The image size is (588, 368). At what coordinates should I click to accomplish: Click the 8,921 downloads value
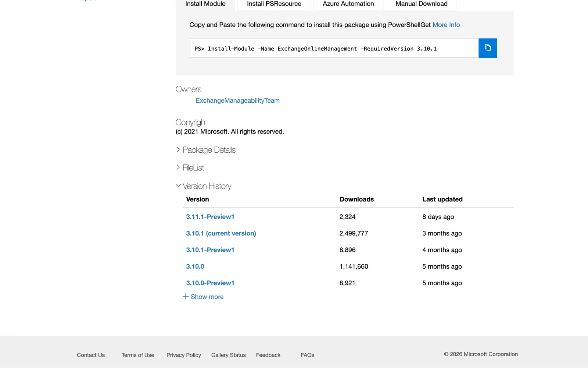pyautogui.click(x=347, y=283)
